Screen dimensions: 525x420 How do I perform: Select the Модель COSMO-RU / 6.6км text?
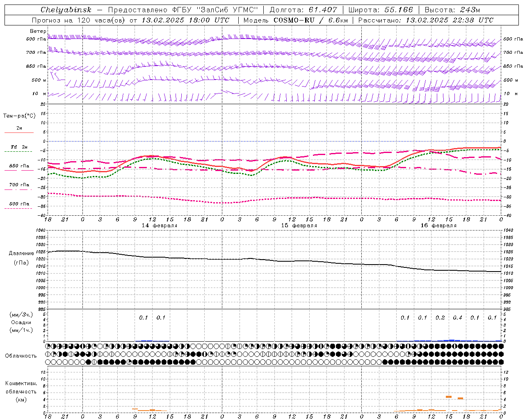(x=295, y=20)
